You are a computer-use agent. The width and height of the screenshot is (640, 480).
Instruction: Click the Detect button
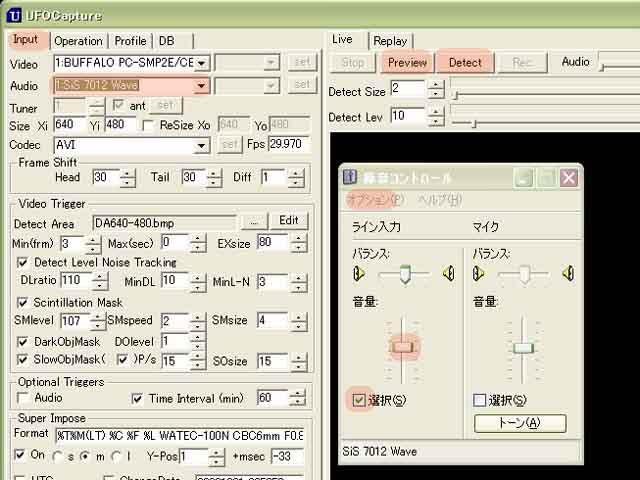tap(465, 63)
